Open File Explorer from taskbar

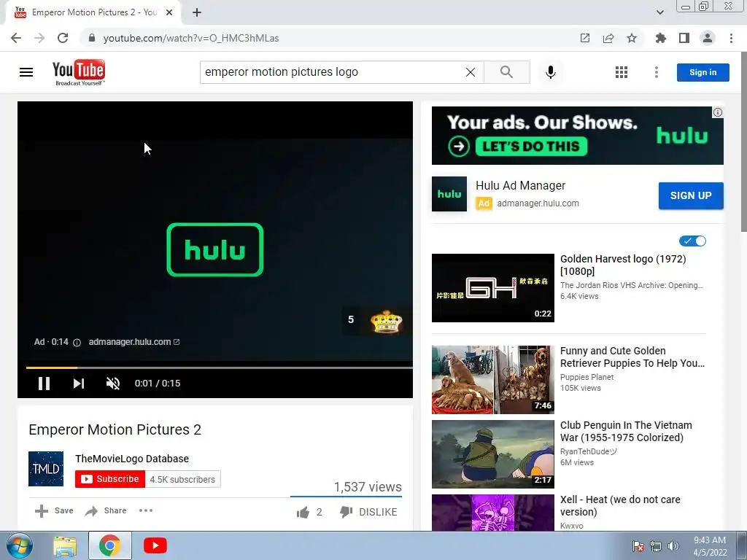65,545
